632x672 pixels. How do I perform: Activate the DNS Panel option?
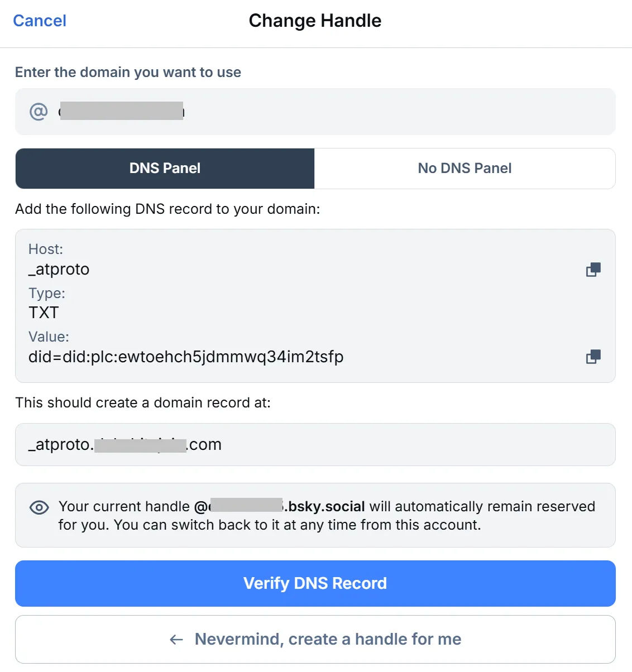(165, 168)
